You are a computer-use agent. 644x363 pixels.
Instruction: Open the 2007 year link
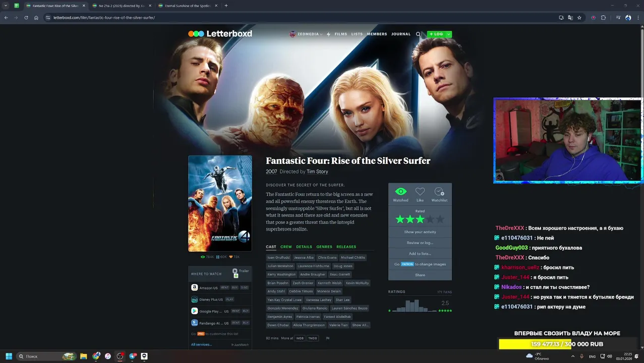tap(271, 171)
